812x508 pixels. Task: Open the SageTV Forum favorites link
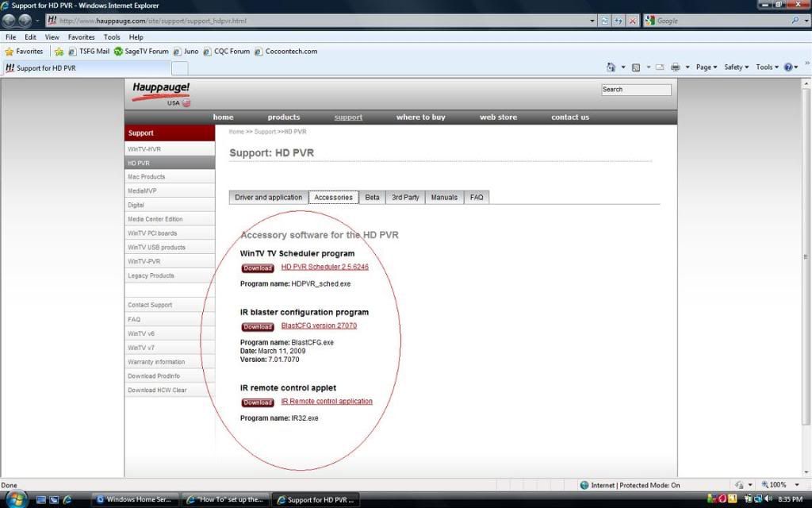click(x=141, y=52)
